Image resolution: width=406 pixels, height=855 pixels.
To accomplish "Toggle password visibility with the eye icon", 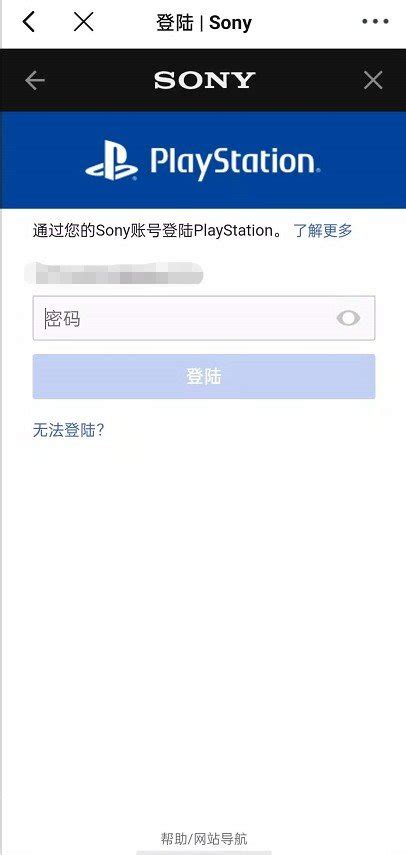I will pyautogui.click(x=348, y=318).
